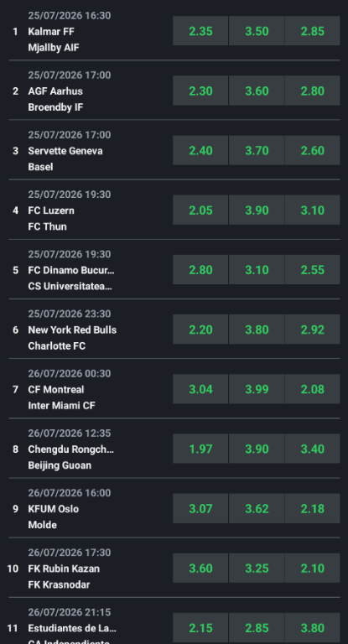This screenshot has height=644, width=348.
Task: Select 2.60 odds for Basel win
Action: click(x=312, y=150)
